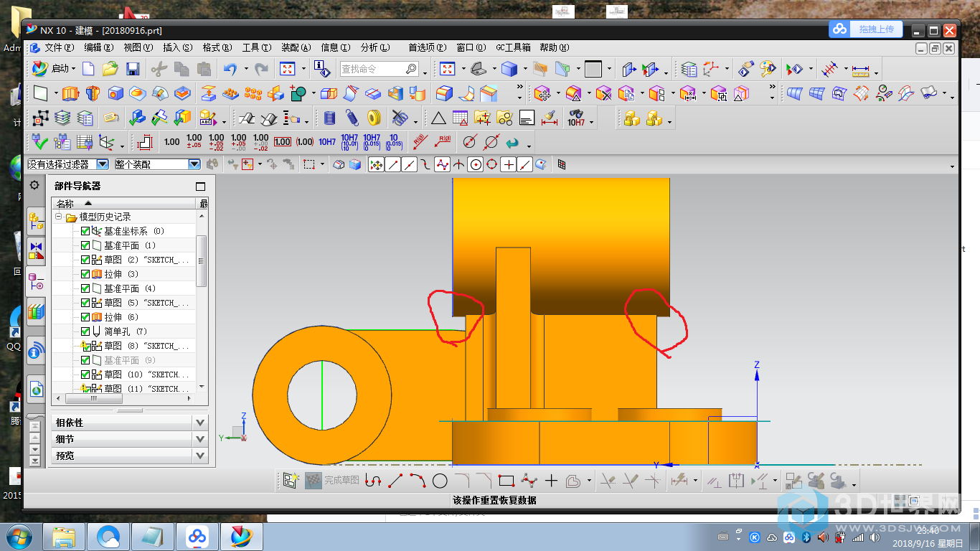The width and height of the screenshot is (980, 551).
Task: Click the binoculars 10H7 icon
Action: [576, 118]
